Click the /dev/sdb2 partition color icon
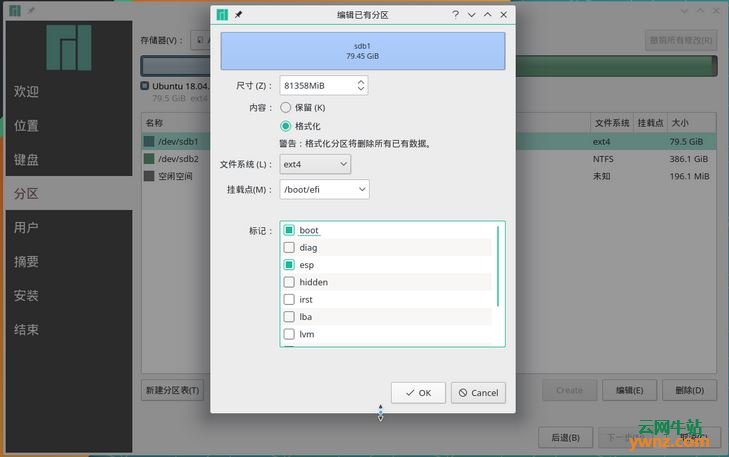The image size is (729, 457). 149,159
